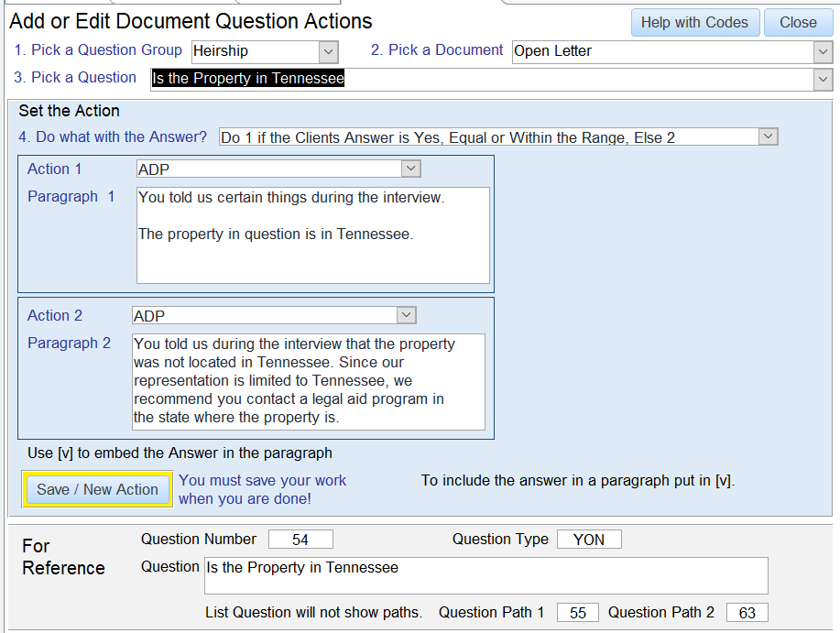Click inside the Paragraph 1 text box

[x=312, y=235]
